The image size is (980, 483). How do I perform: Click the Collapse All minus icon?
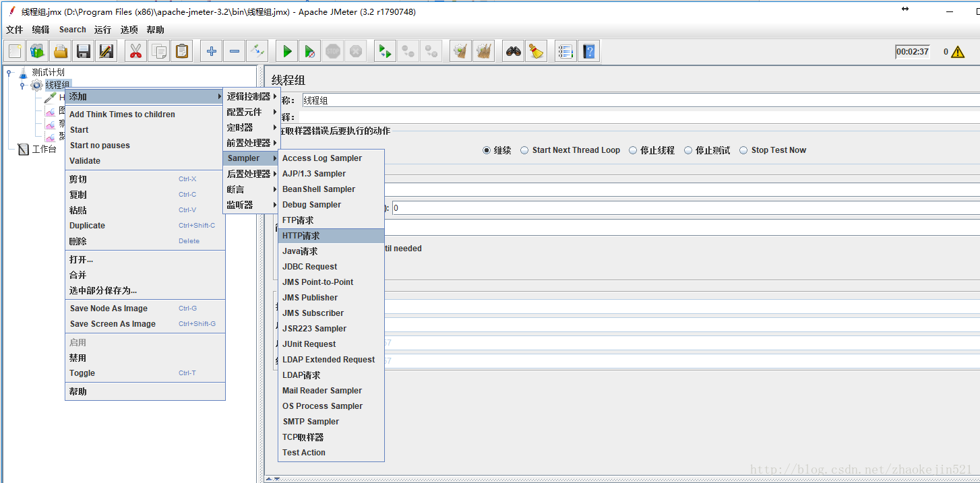click(234, 51)
